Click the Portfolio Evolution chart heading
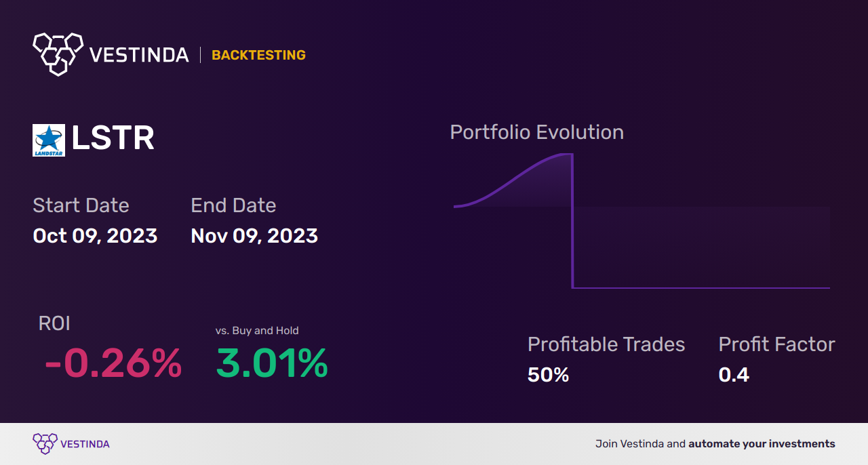 coord(536,132)
